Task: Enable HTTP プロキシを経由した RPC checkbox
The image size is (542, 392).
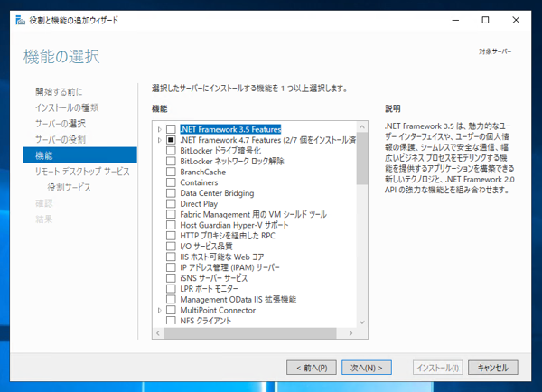Action: point(171,236)
